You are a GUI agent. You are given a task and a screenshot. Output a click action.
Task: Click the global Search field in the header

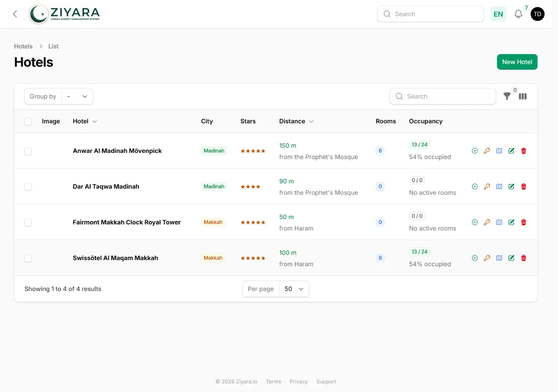(x=430, y=14)
